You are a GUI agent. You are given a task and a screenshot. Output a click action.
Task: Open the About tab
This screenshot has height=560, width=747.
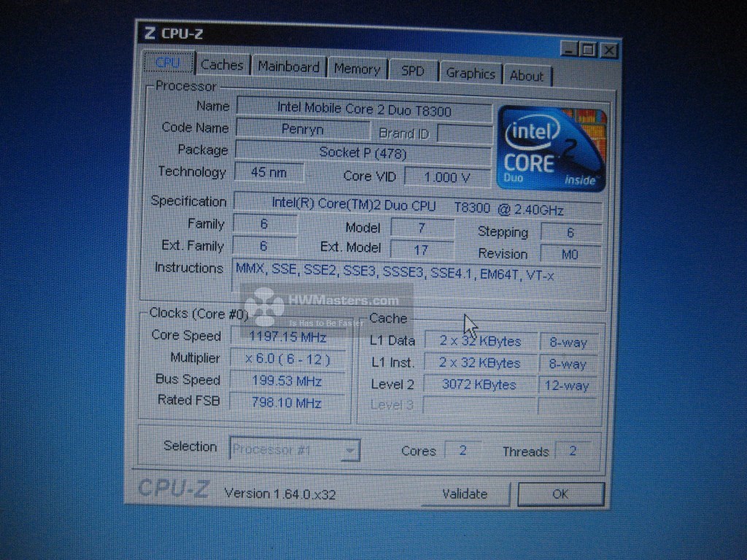tap(527, 76)
